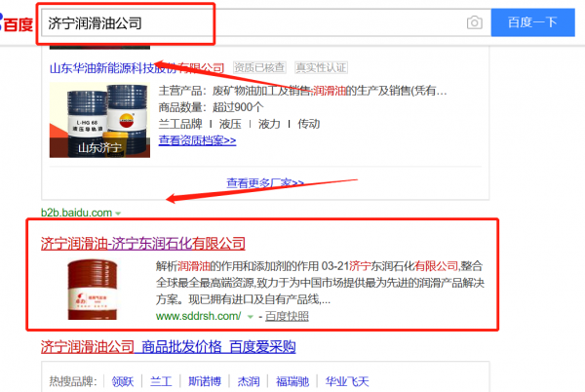Click the 资质已核查 badge
The height and width of the screenshot is (392, 585).
[x=260, y=67]
